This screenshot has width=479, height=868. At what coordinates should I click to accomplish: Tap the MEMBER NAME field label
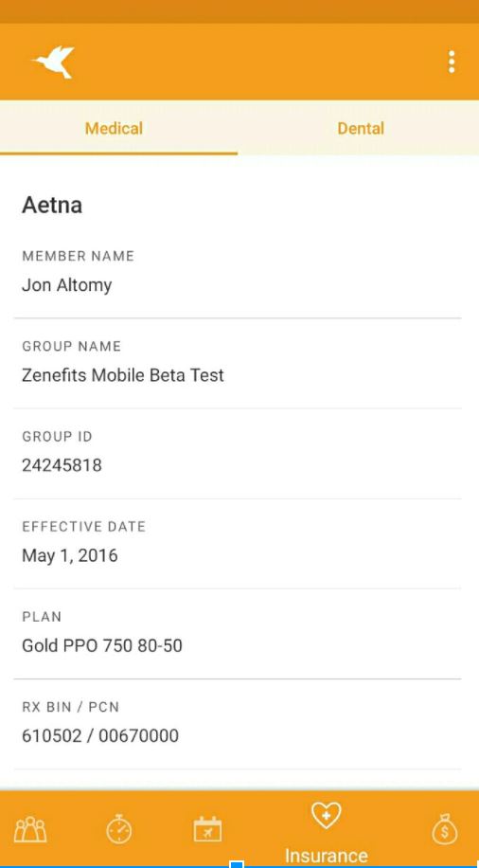click(78, 256)
